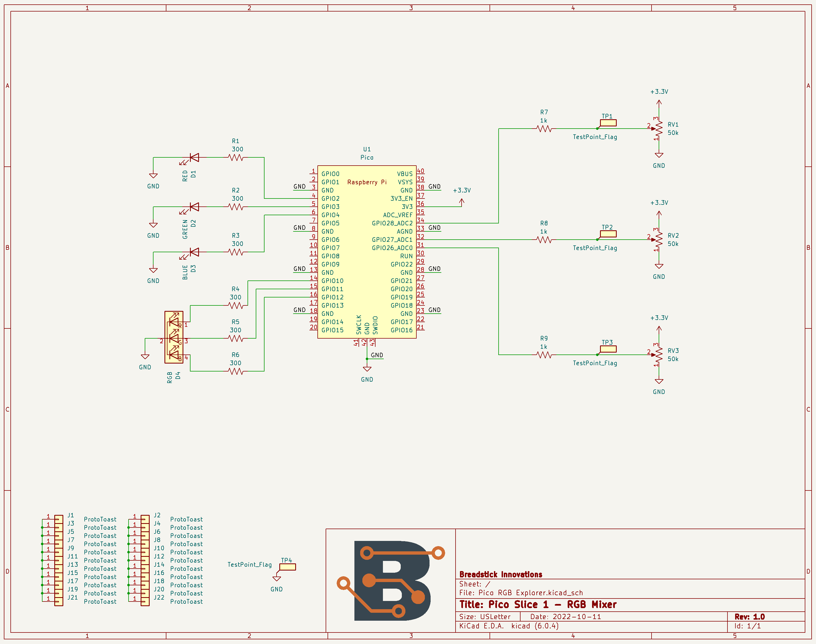This screenshot has width=816, height=644.
Task: Select the BLUE LED D3 symbol
Action: (194, 252)
